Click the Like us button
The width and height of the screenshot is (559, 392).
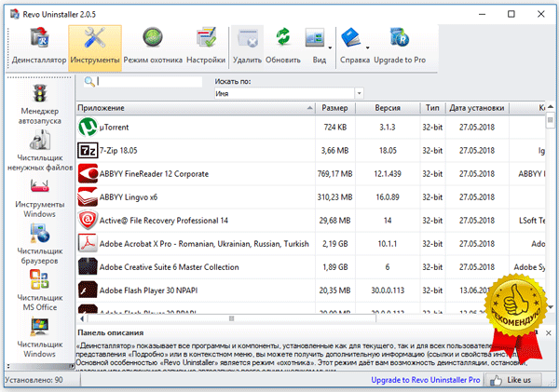pos(513,380)
